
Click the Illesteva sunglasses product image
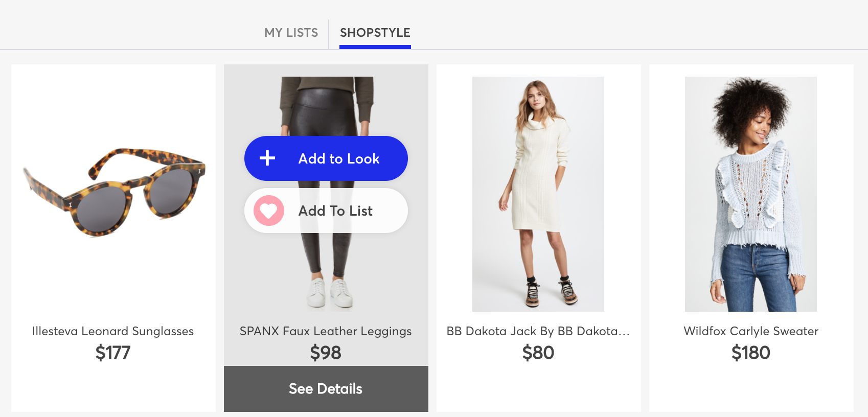[113, 193]
